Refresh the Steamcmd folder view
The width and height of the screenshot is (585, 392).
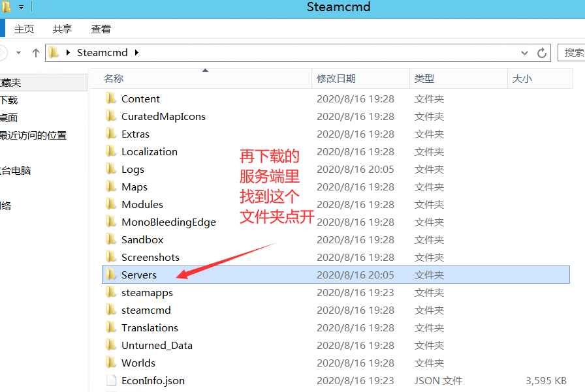tap(542, 53)
